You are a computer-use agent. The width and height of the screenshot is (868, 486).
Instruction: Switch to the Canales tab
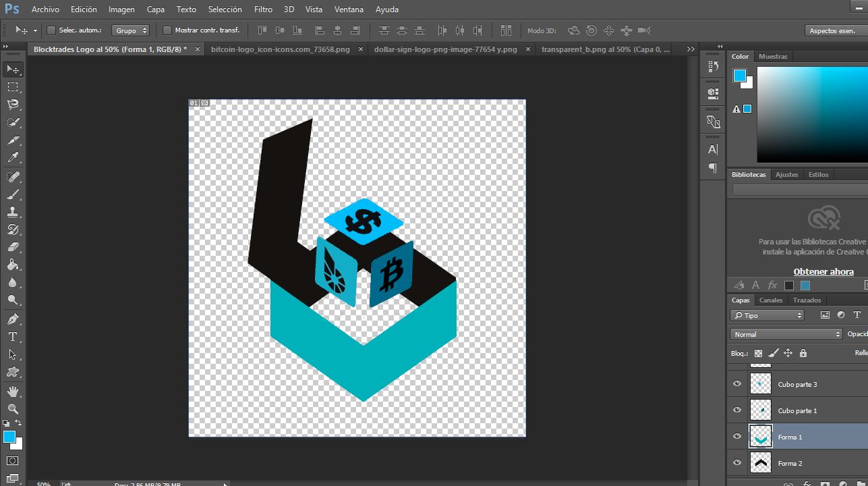[x=771, y=300]
